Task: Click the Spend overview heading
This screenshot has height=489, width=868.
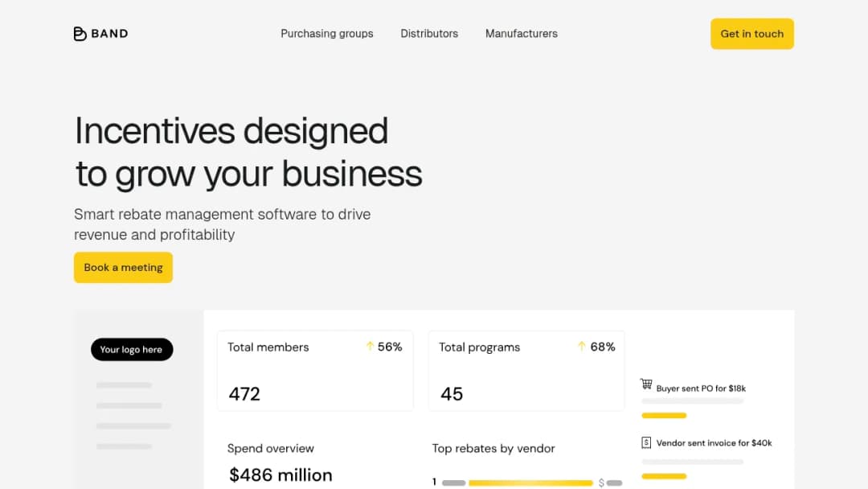Action: click(271, 448)
